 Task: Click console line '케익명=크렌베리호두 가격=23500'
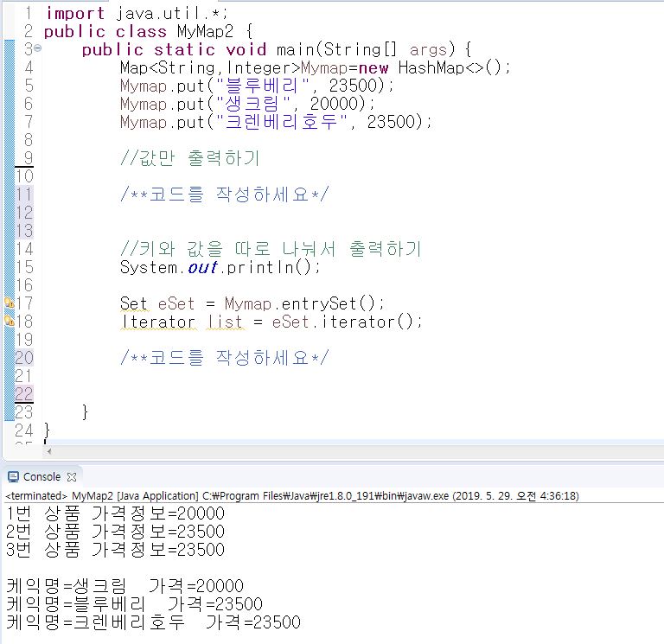153,622
